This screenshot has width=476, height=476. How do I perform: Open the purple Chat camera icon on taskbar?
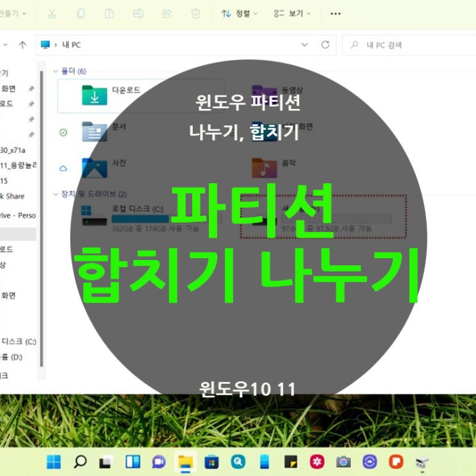tap(159, 463)
